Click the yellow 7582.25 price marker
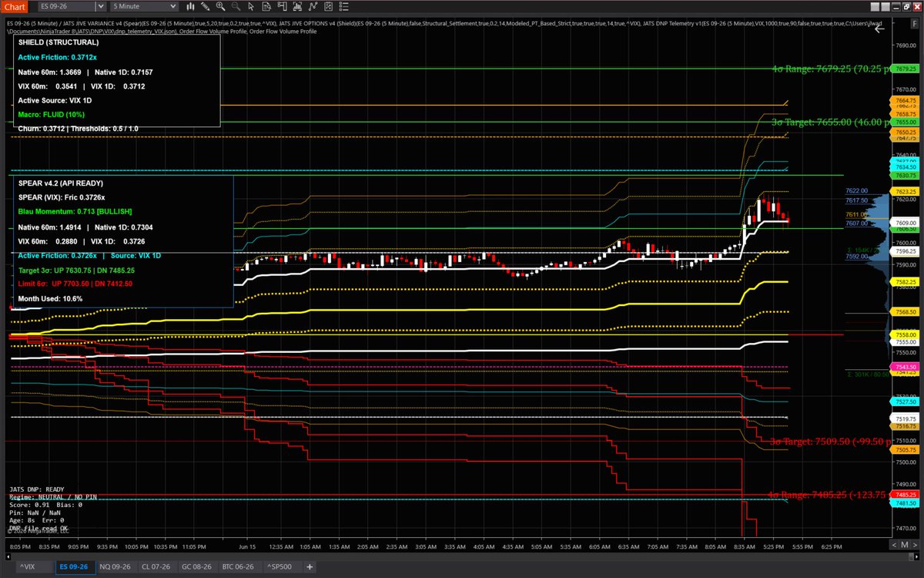 click(904, 282)
